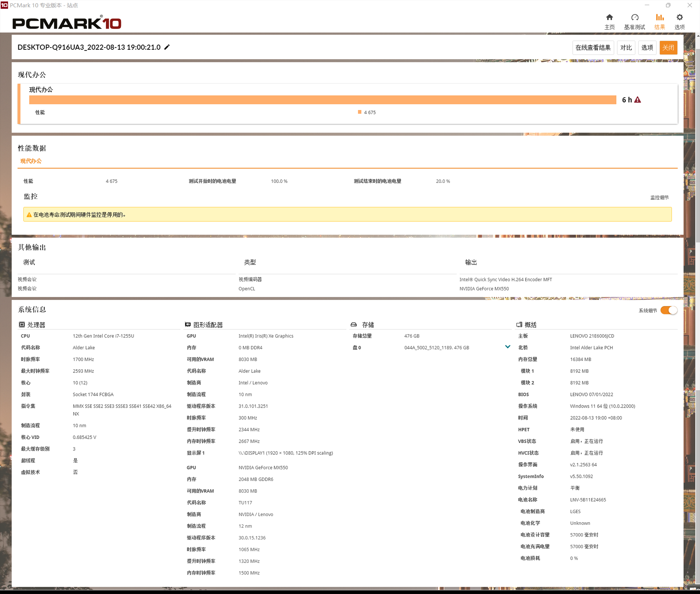Click the NVIDIA GeForce MX550 GPU entry

coord(263,468)
